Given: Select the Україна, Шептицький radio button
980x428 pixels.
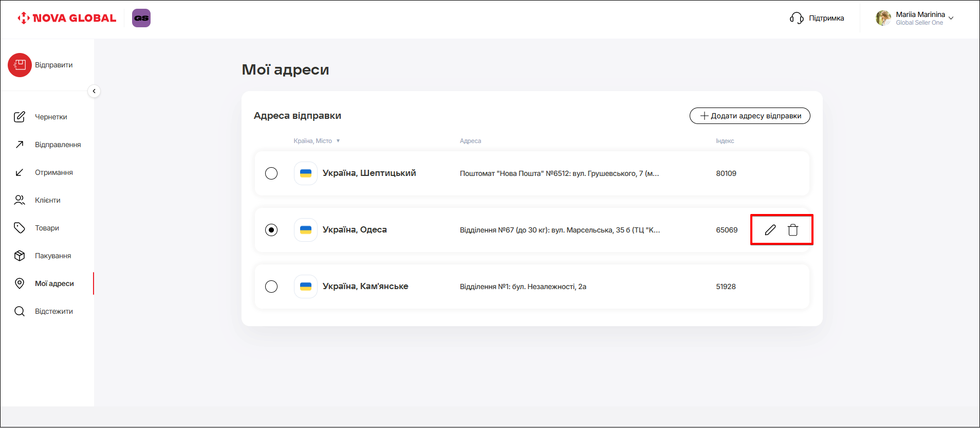Looking at the screenshot, I should 271,173.
